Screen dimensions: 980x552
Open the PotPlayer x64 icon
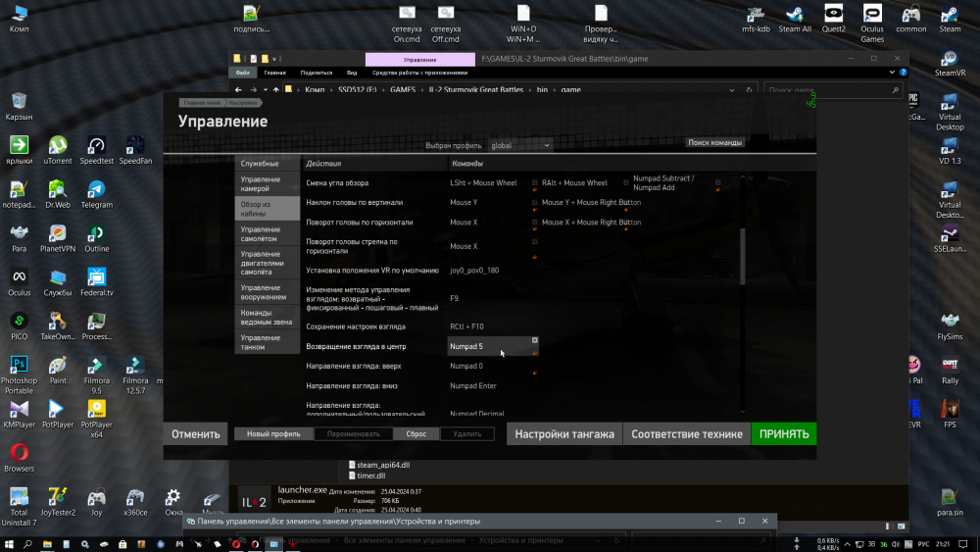coord(96,419)
